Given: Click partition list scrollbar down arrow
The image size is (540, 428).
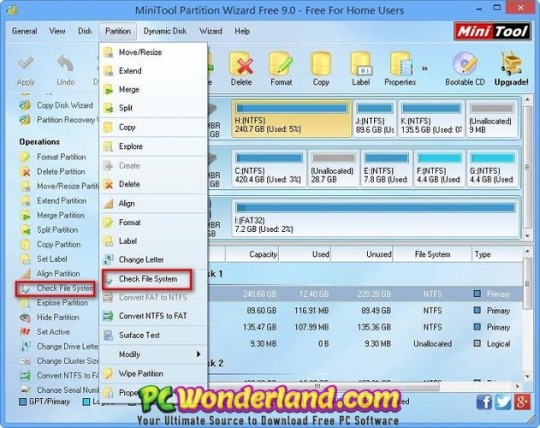Looking at the screenshot, I should tap(527, 377).
